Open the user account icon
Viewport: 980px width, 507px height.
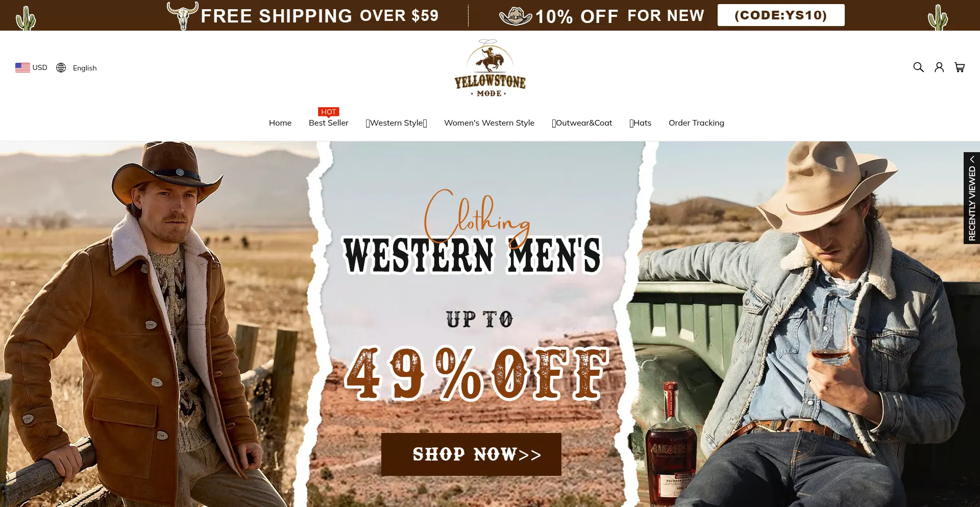(939, 67)
